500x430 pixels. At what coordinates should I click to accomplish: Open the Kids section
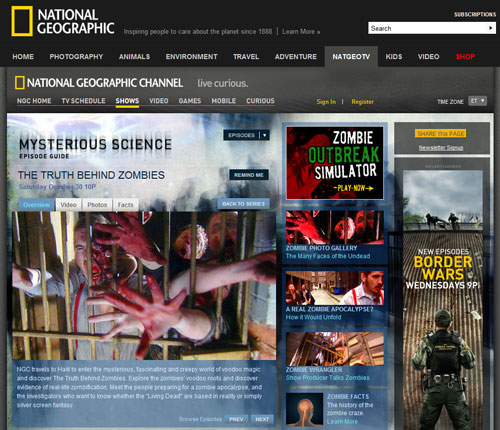[x=394, y=57]
